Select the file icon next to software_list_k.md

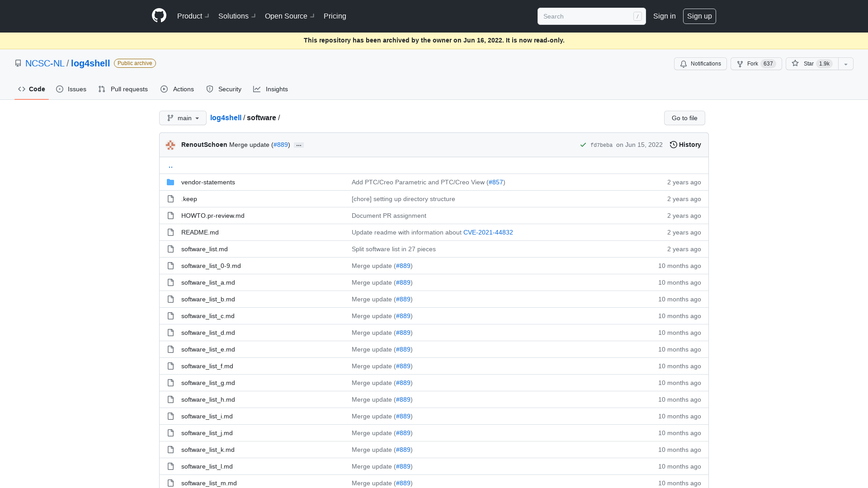coord(170,450)
